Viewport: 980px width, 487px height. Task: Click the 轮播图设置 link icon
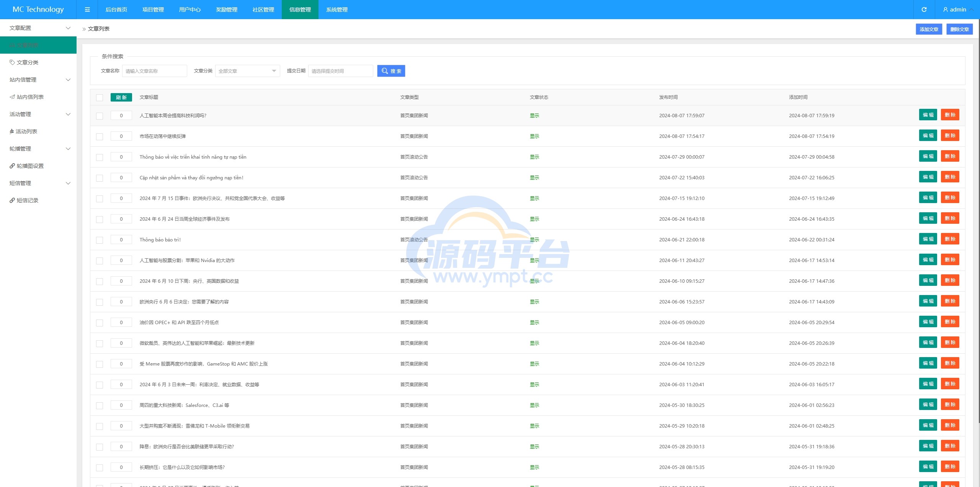[12, 166]
